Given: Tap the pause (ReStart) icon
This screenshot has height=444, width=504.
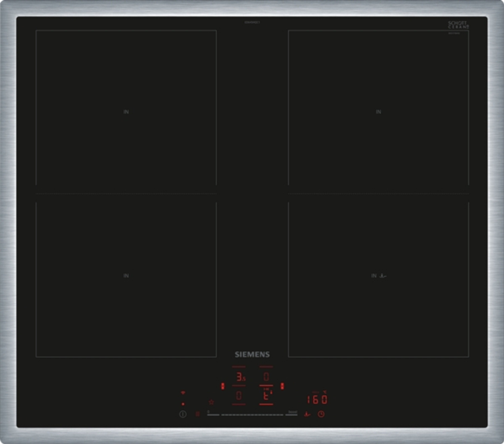Looking at the screenshot, I should 198,414.
